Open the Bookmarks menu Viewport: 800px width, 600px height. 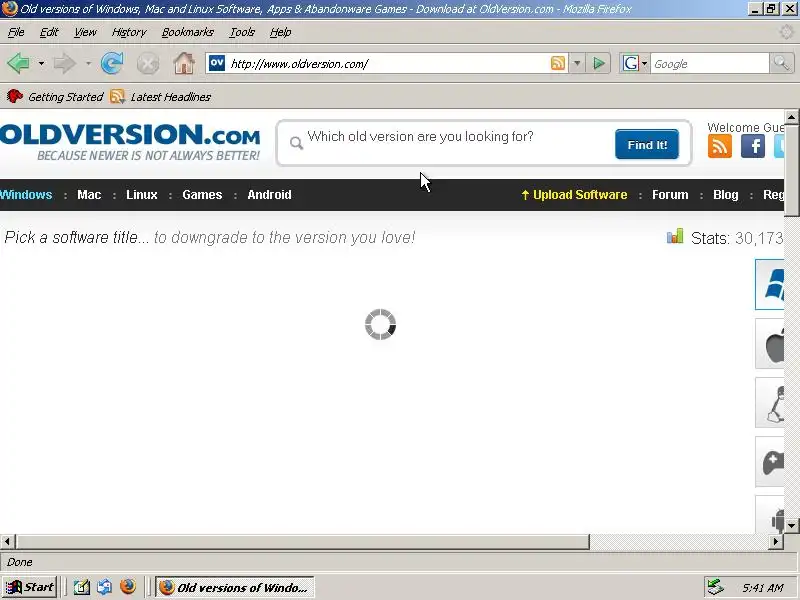click(x=187, y=32)
